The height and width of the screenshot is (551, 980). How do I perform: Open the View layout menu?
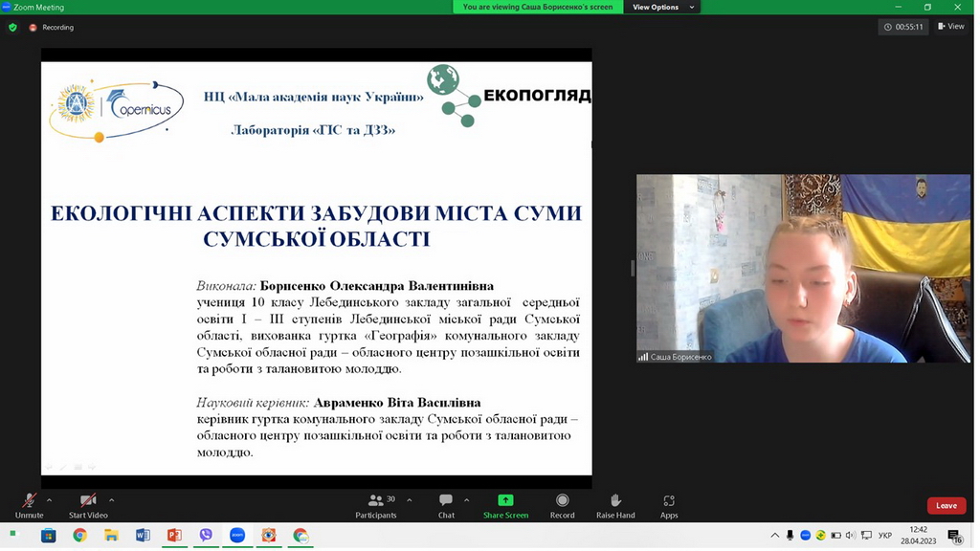click(x=951, y=27)
